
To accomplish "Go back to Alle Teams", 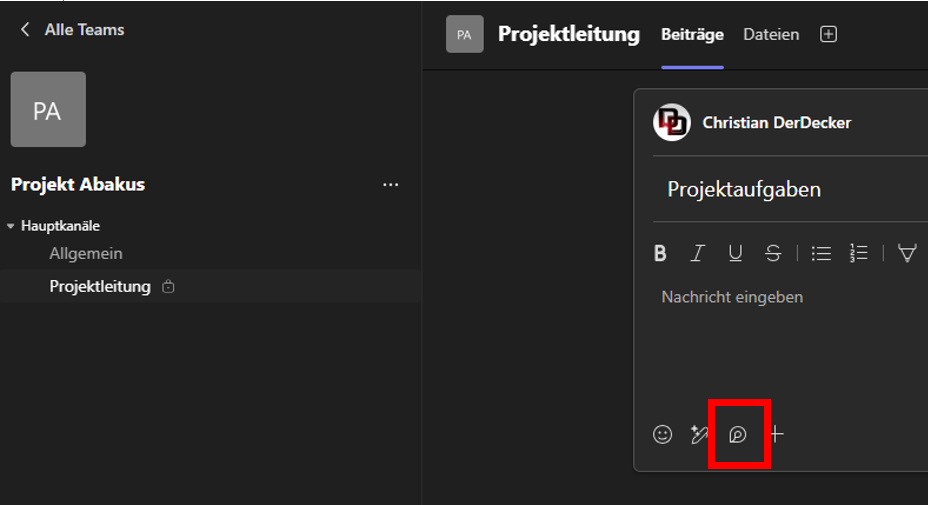I will coord(72,30).
